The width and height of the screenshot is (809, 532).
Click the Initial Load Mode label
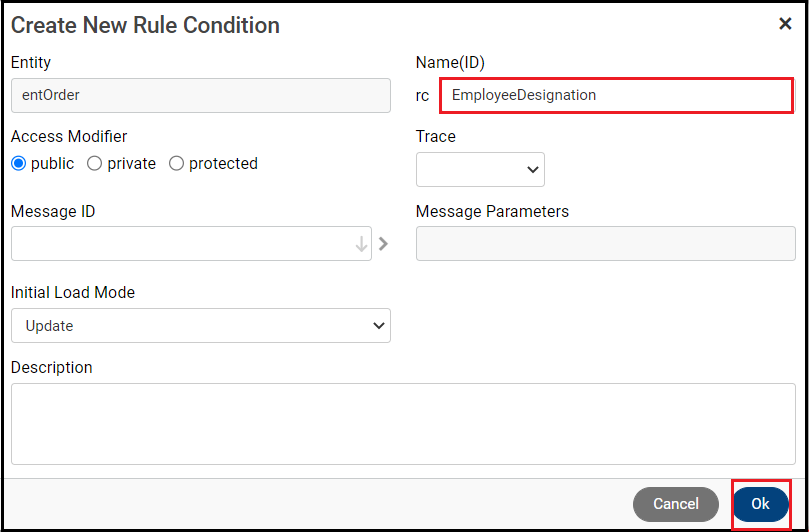[73, 293]
